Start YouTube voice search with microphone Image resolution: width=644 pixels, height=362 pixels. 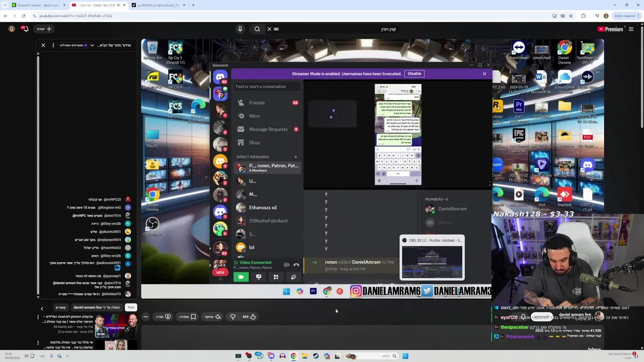point(240,29)
